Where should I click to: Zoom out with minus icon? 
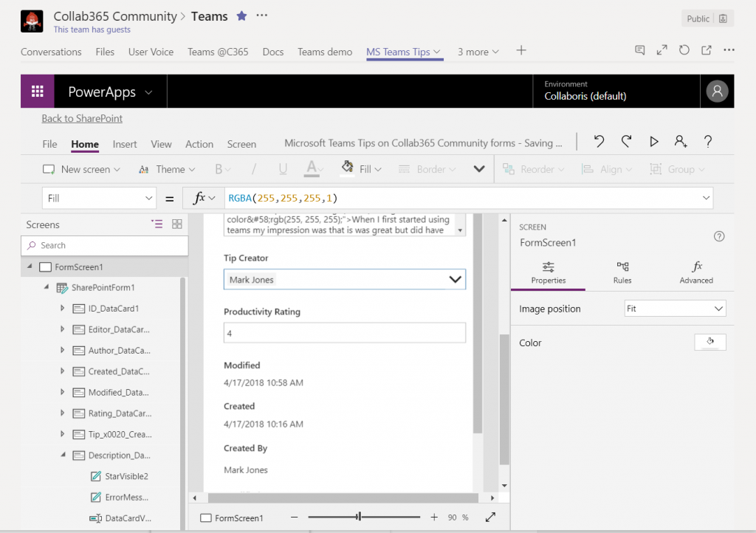click(x=294, y=517)
